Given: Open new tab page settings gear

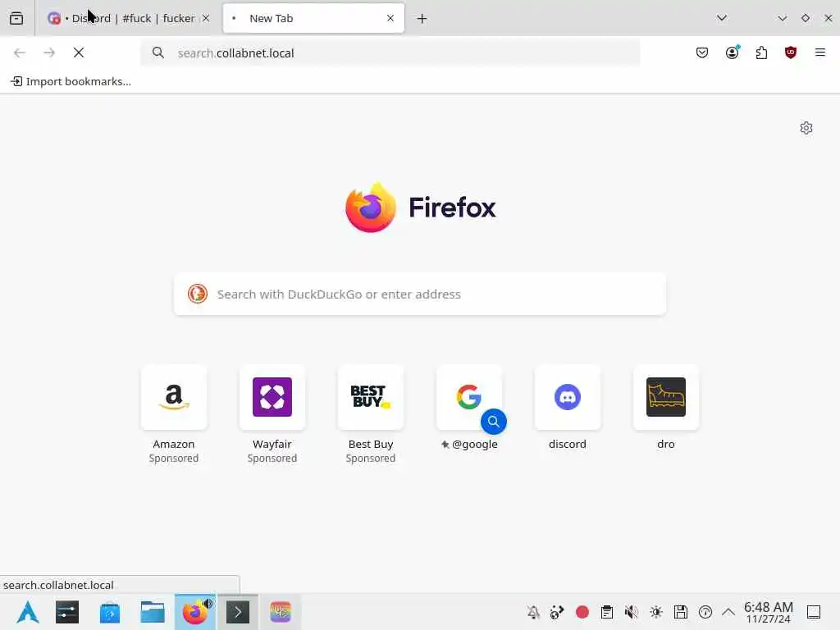Looking at the screenshot, I should 806,128.
